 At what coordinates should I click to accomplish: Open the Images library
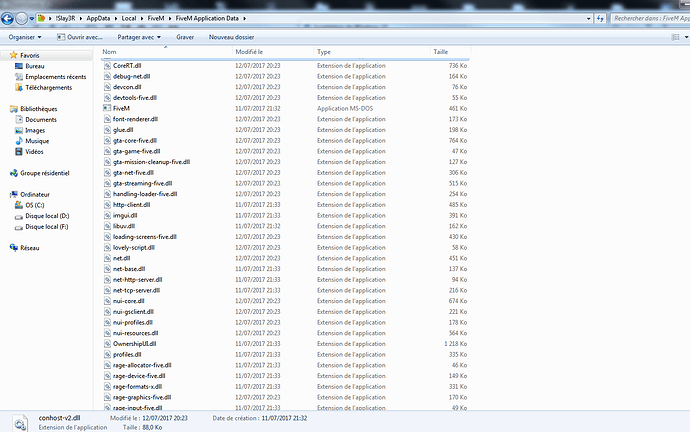click(35, 130)
